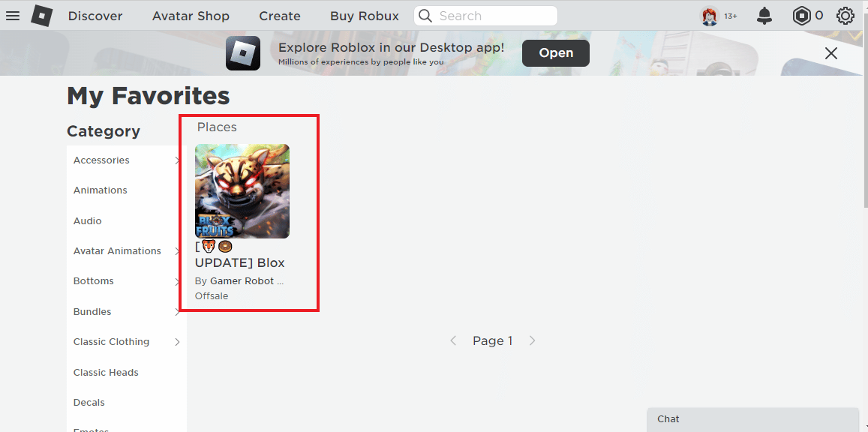Select the Animations category

coord(101,190)
